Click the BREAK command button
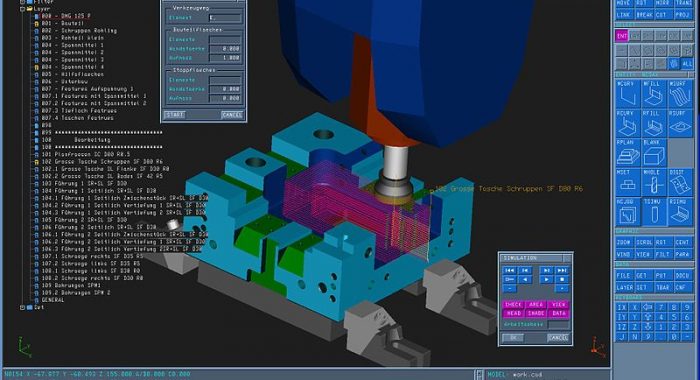700x380 pixels. (x=644, y=15)
